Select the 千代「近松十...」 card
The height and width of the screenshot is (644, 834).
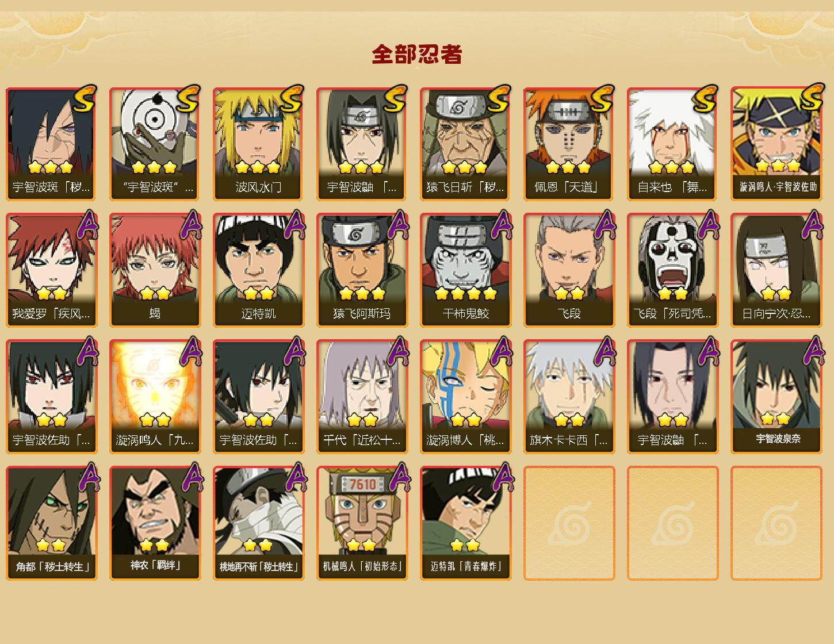362,397
